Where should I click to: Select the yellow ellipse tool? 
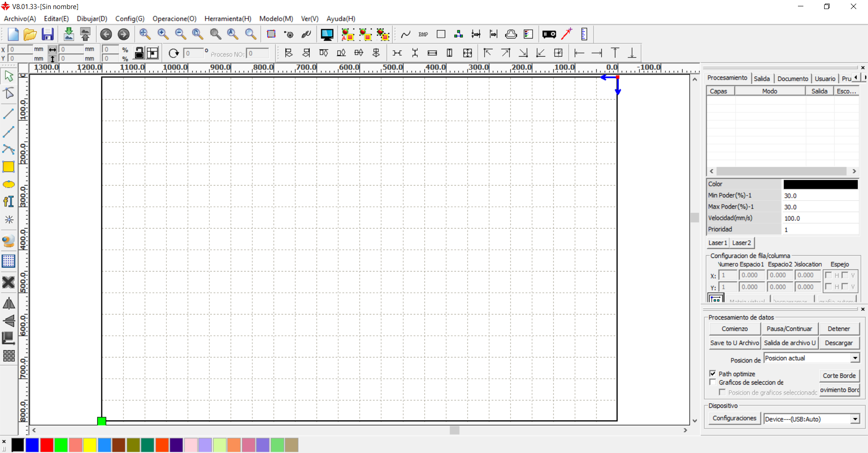coord(9,184)
